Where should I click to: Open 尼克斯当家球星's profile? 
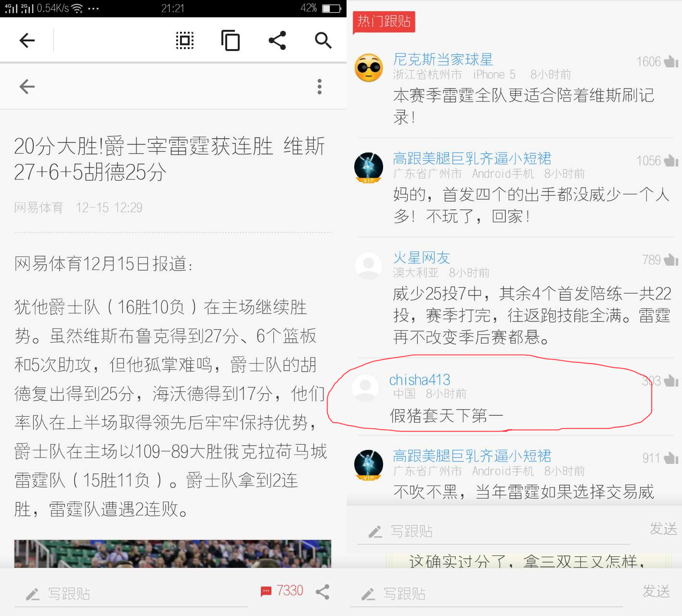[x=443, y=59]
